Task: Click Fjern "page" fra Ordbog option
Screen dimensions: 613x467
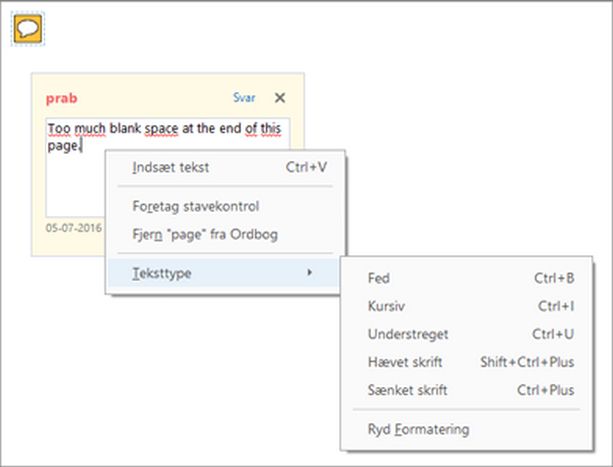Action: (x=205, y=234)
